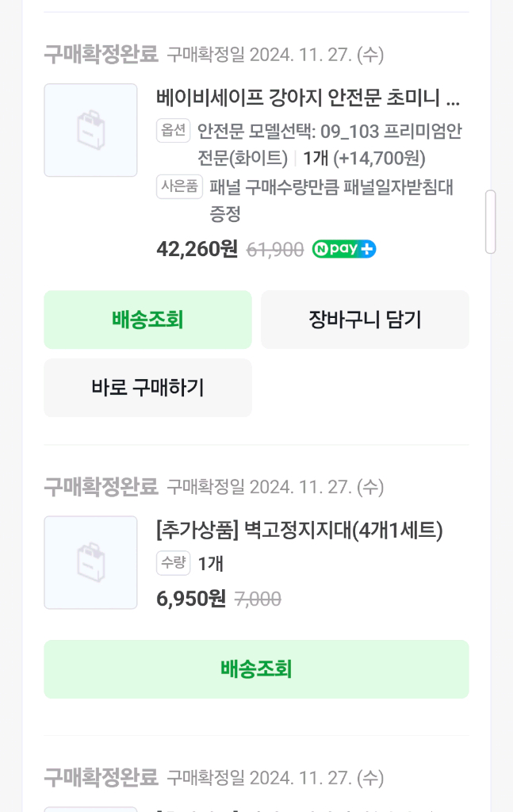Select the 6,950원 price text
The image size is (513, 812).
[192, 599]
